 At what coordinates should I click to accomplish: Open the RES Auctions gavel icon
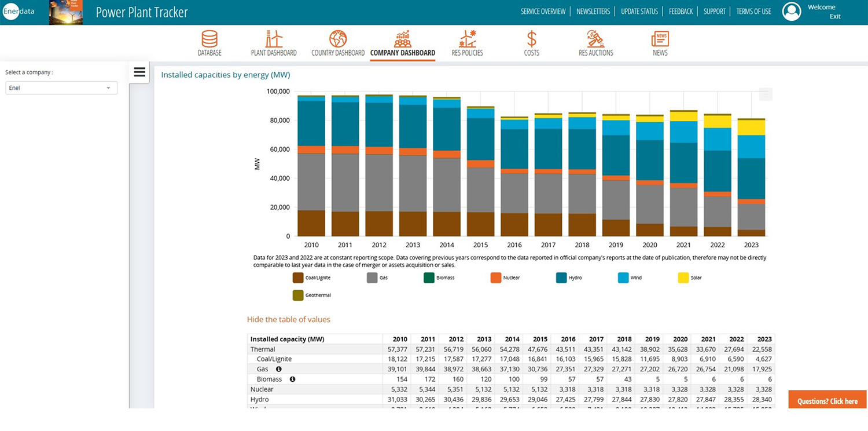(595, 39)
